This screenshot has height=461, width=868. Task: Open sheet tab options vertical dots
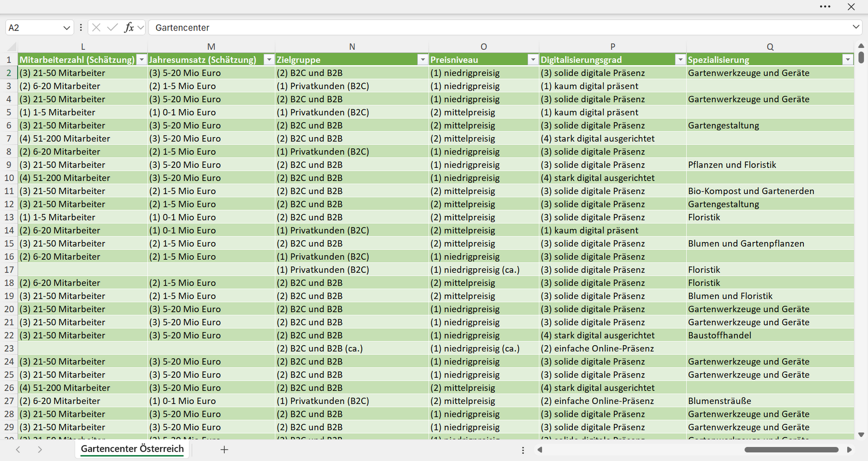(x=523, y=450)
